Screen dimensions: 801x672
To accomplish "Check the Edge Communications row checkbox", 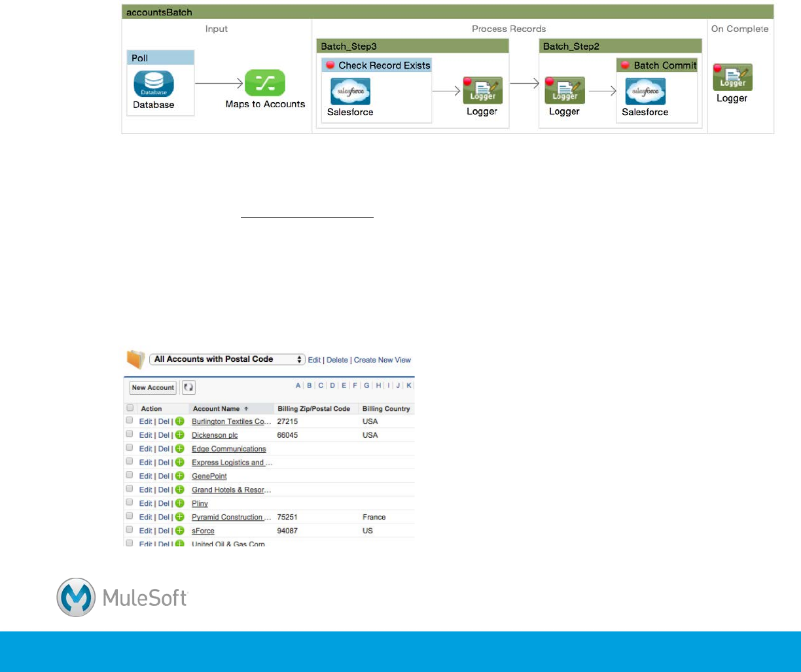I will tap(130, 448).
